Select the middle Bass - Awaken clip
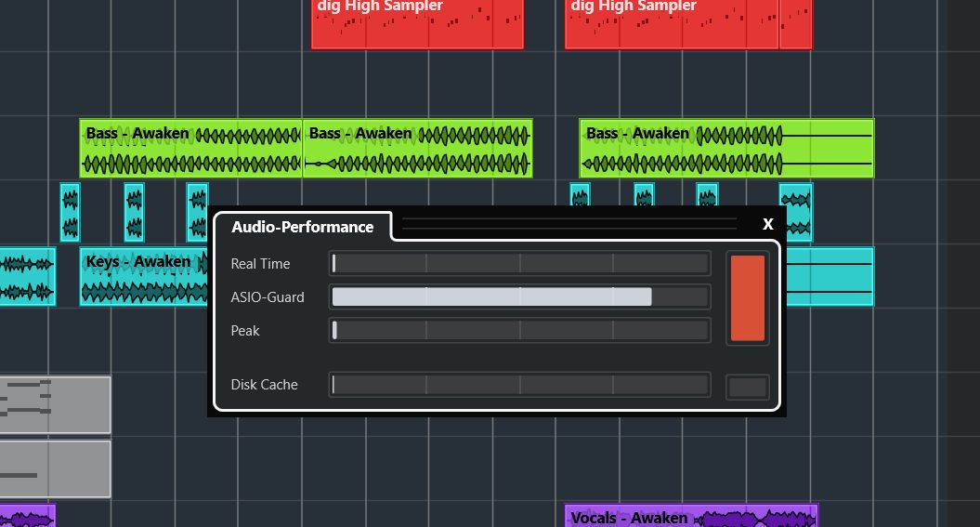 pos(417,149)
